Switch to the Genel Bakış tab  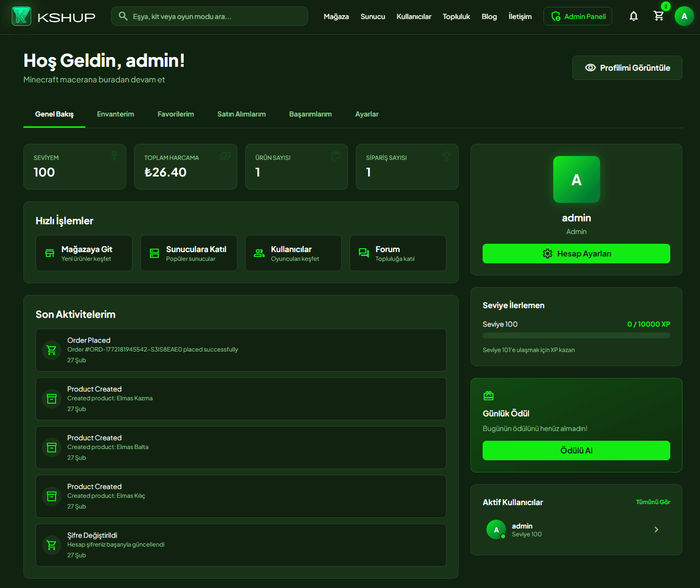(54, 114)
